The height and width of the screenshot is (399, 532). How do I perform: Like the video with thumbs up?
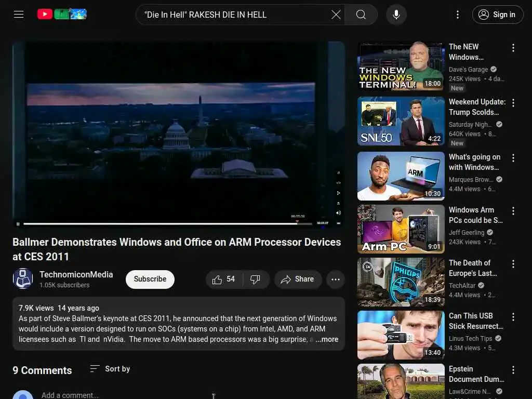pos(223,279)
